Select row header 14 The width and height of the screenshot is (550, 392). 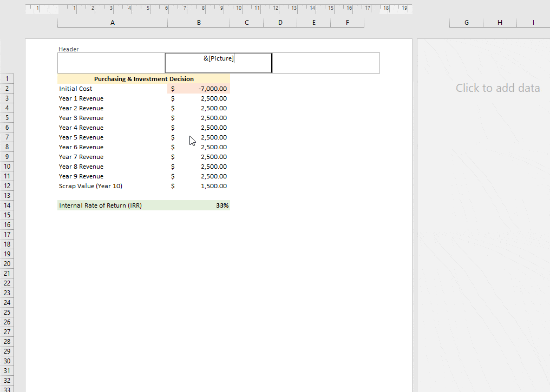[x=7, y=205]
